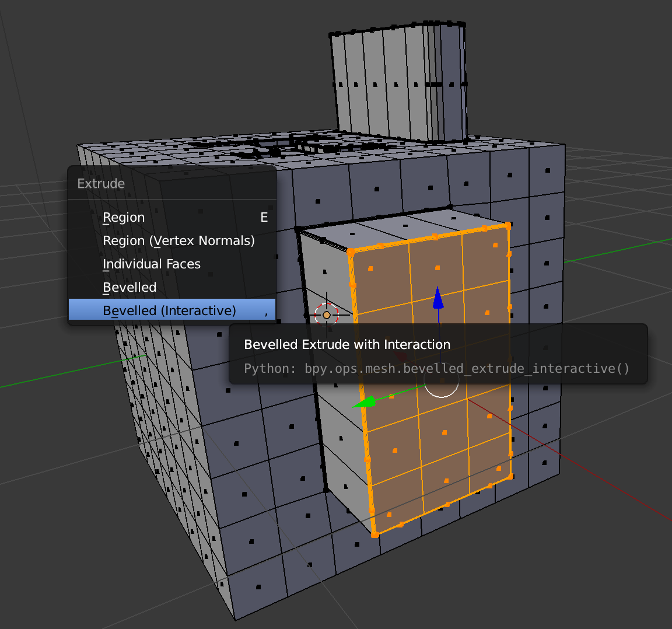Pick the Individual Faces extrude entry
This screenshot has width=672, height=629.
(x=172, y=264)
